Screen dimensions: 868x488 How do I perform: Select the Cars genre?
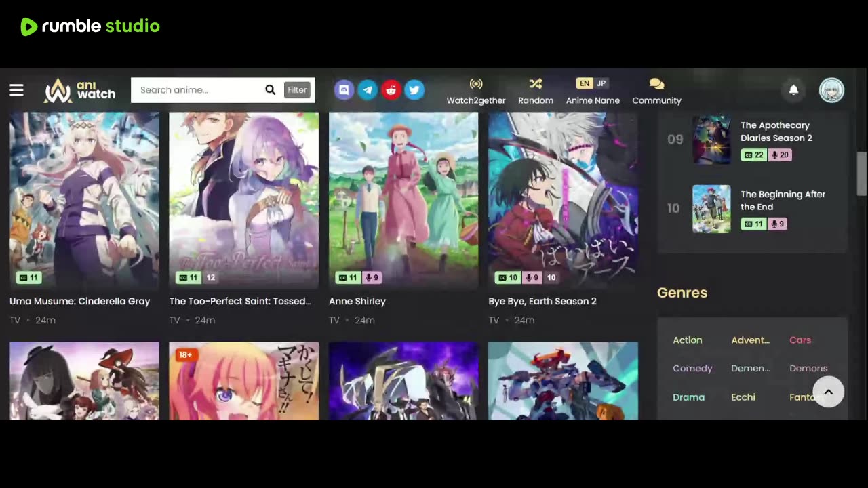pyautogui.click(x=800, y=340)
